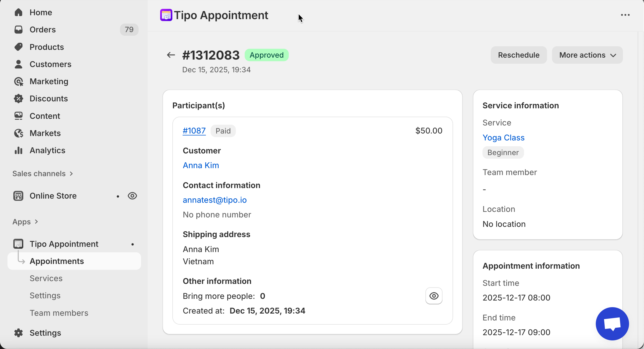Click the Analytics bar chart icon
Screen dimensions: 644x349
(18, 150)
